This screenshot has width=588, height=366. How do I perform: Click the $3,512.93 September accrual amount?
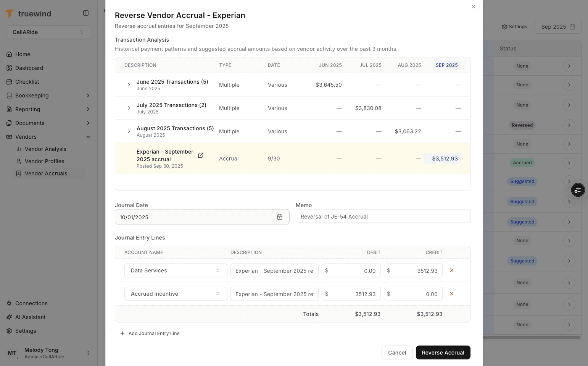click(x=445, y=159)
